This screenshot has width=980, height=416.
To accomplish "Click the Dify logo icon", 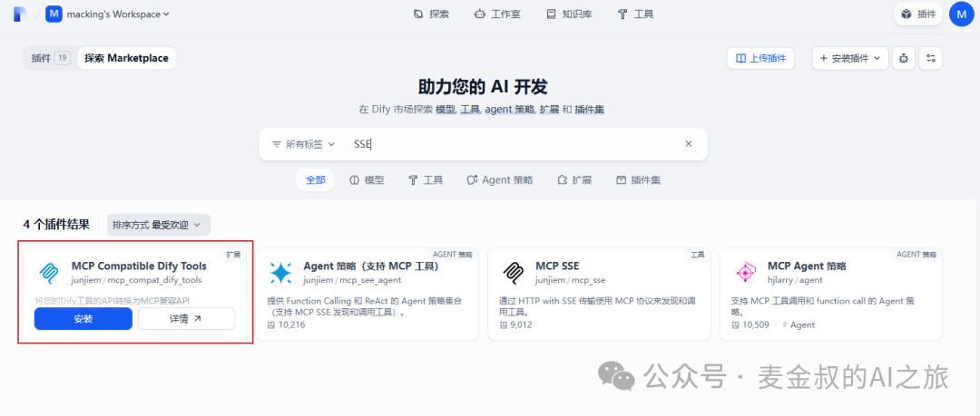I will [20, 14].
